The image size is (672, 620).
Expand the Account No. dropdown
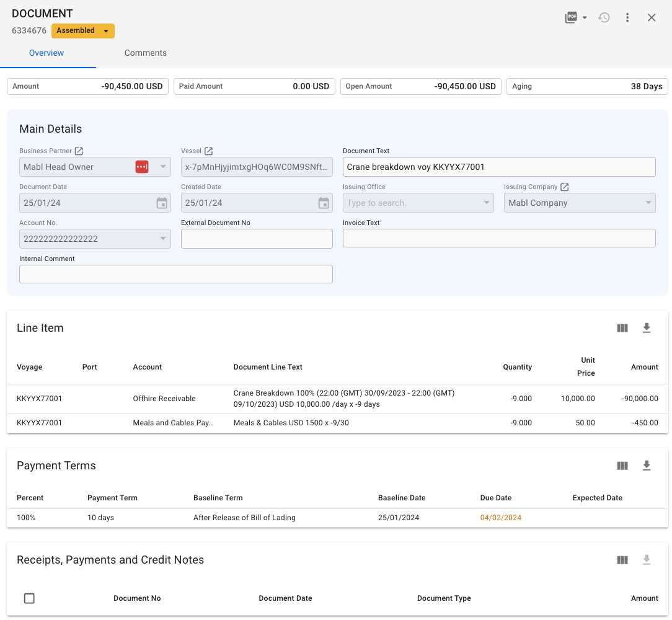pyautogui.click(x=162, y=239)
